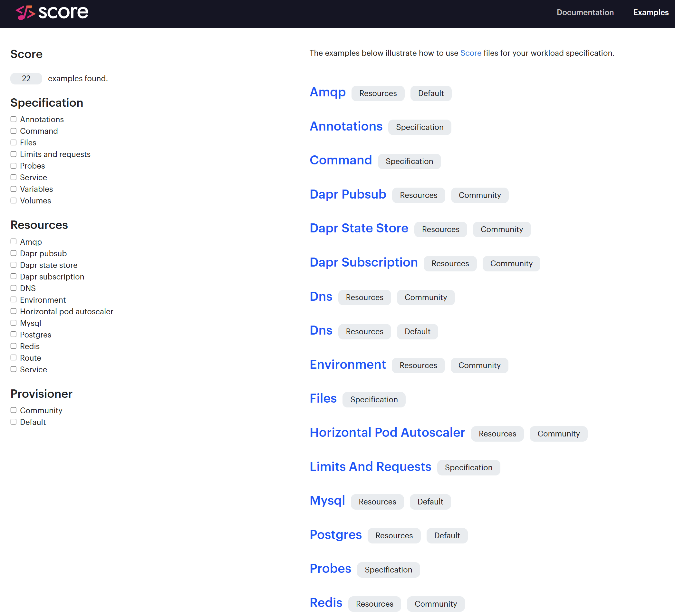Enable the Files filter checkbox
This screenshot has width=675, height=616.
click(x=14, y=142)
